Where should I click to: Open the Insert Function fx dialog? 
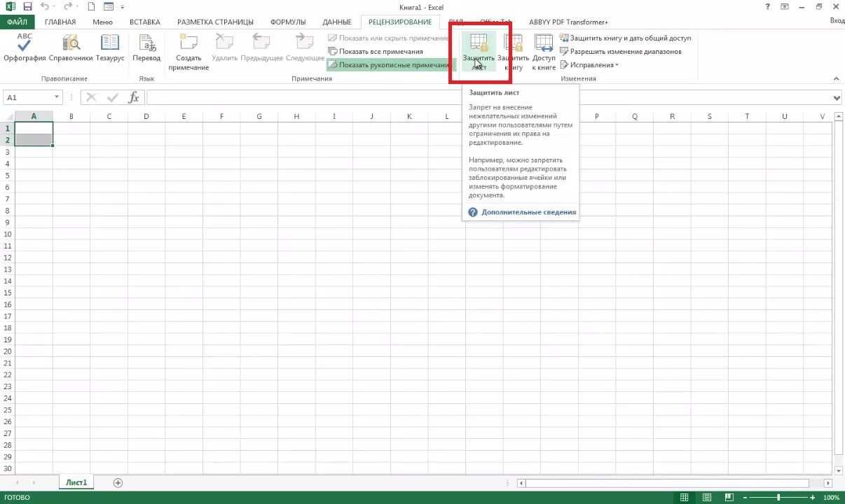134,97
